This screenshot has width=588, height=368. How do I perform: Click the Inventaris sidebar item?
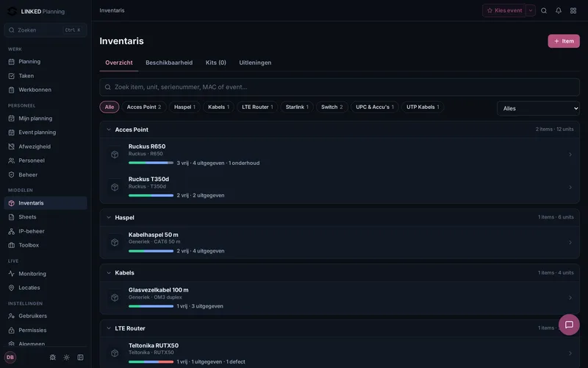(46, 203)
